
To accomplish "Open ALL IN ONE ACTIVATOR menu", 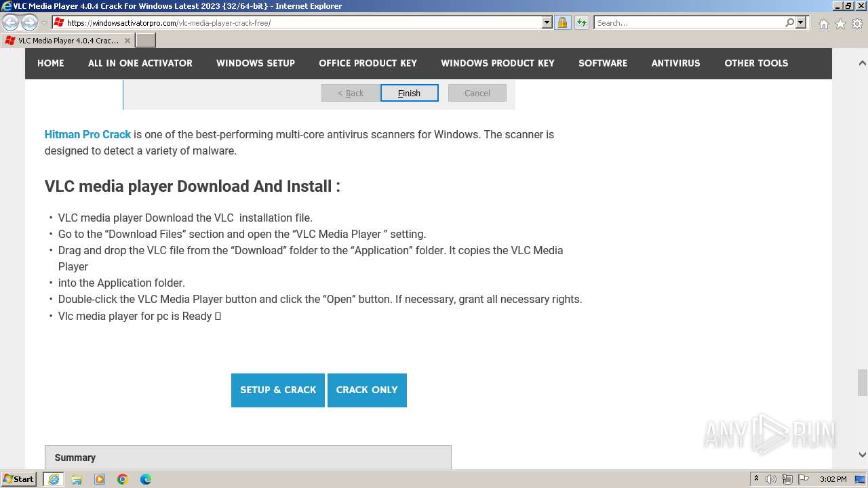I will pos(140,63).
